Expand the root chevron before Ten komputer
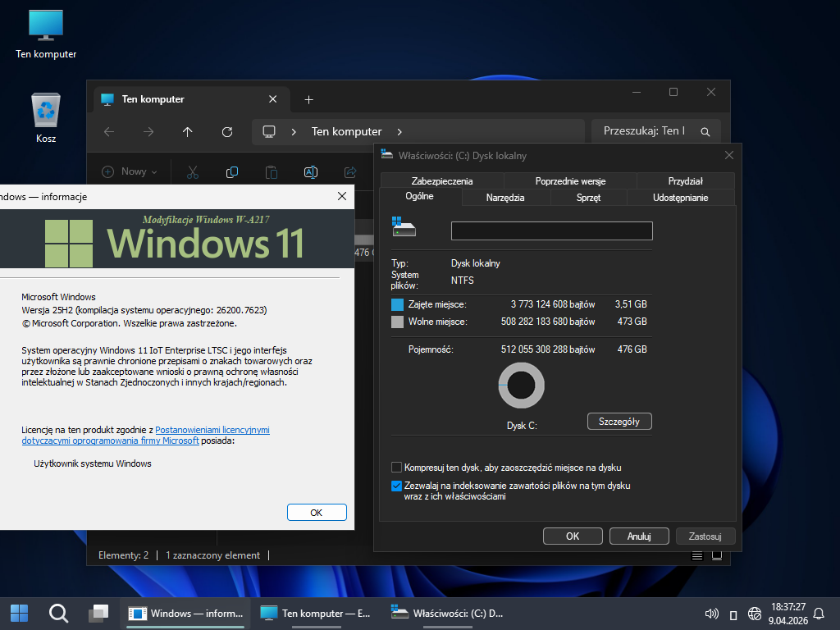This screenshot has height=630, width=840. (294, 131)
